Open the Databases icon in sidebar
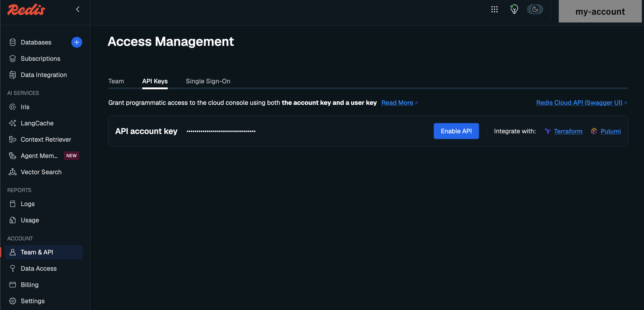 pyautogui.click(x=12, y=42)
